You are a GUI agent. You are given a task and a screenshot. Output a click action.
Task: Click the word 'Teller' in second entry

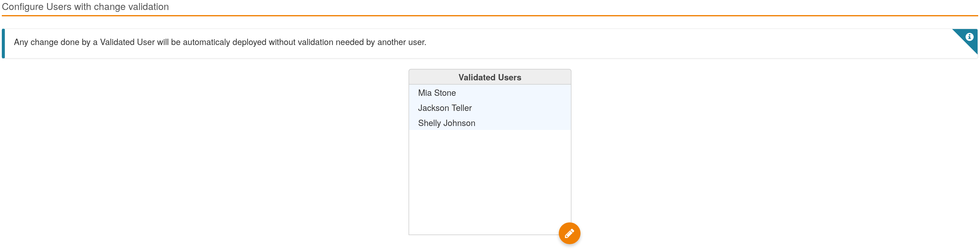[461, 108]
